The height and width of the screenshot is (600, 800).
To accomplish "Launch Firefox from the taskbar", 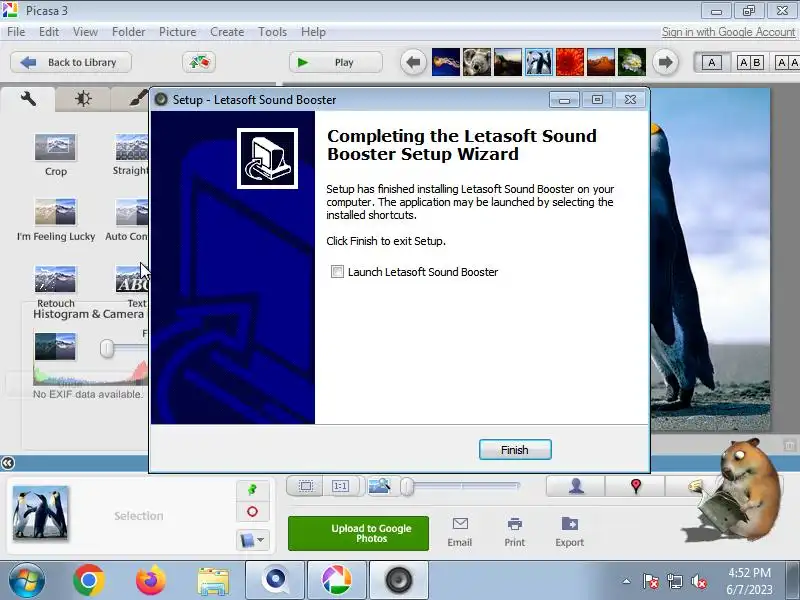I will (151, 580).
